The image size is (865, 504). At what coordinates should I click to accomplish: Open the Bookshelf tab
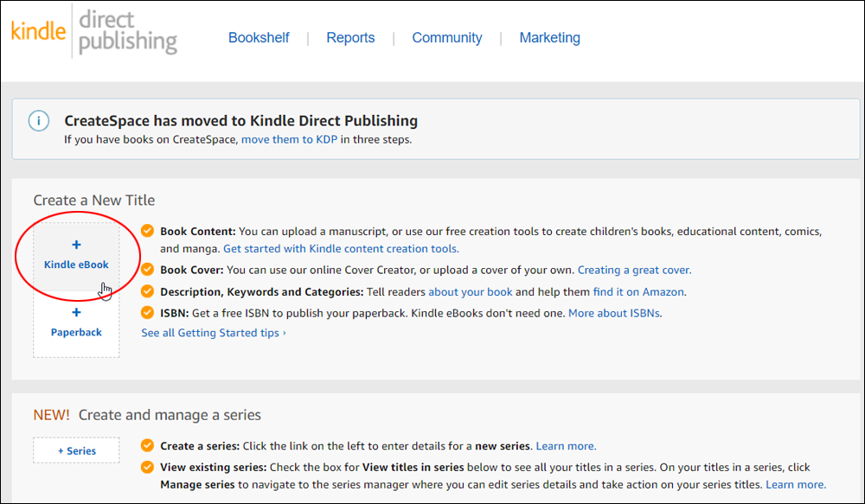point(259,37)
